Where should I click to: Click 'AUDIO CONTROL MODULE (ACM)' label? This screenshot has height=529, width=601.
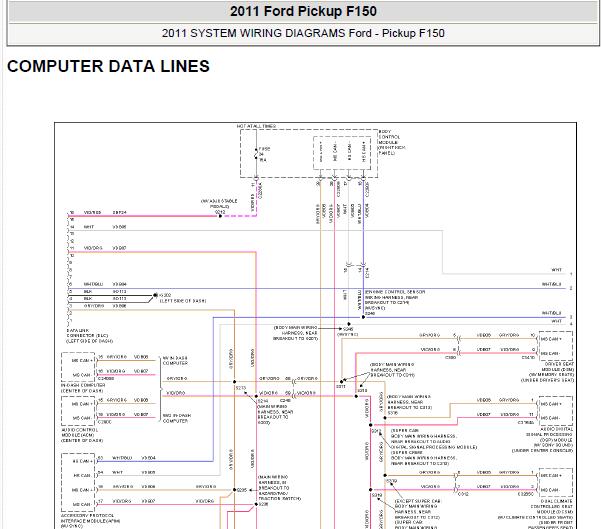click(82, 435)
